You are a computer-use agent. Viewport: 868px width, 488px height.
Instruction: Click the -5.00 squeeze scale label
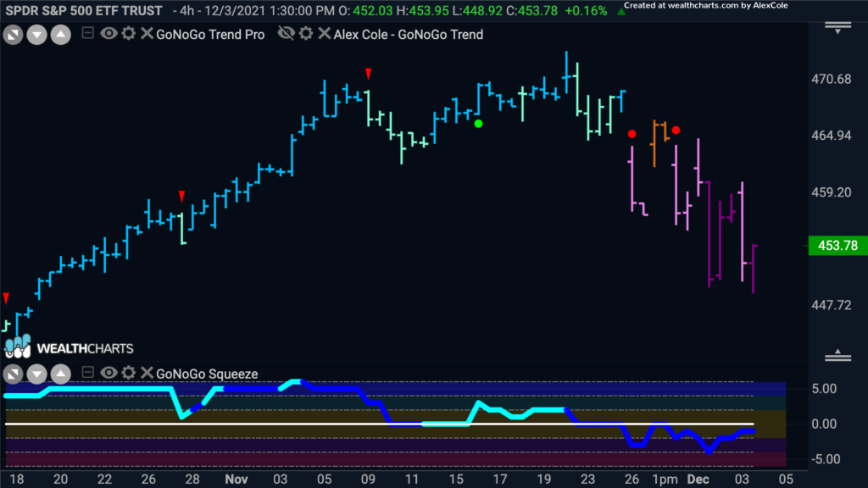tap(824, 459)
